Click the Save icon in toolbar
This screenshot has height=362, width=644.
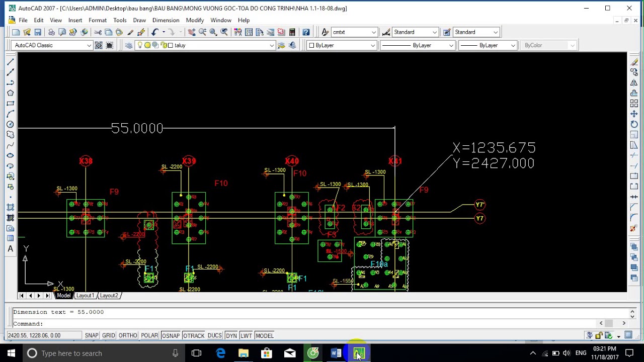point(38,32)
